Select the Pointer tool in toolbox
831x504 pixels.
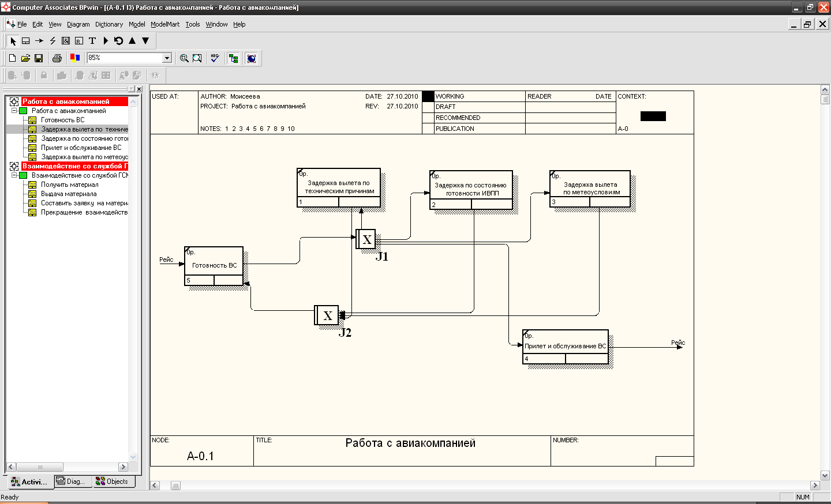click(x=13, y=41)
